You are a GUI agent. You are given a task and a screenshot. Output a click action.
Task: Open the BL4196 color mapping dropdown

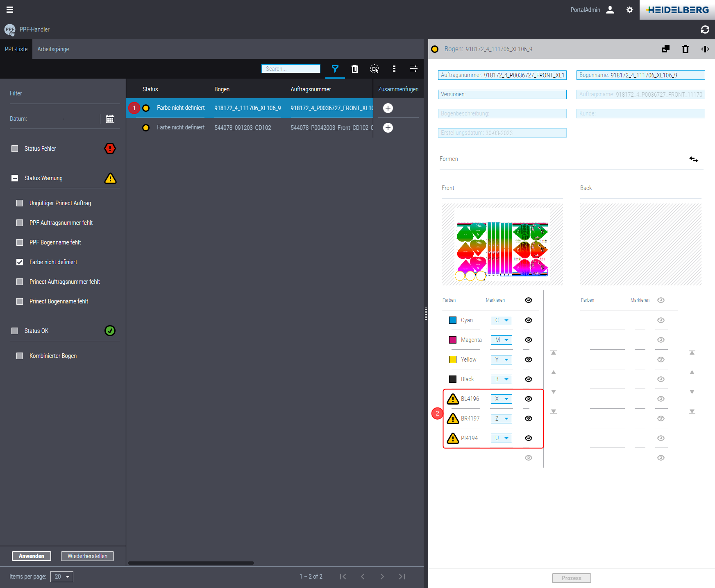tap(502, 399)
